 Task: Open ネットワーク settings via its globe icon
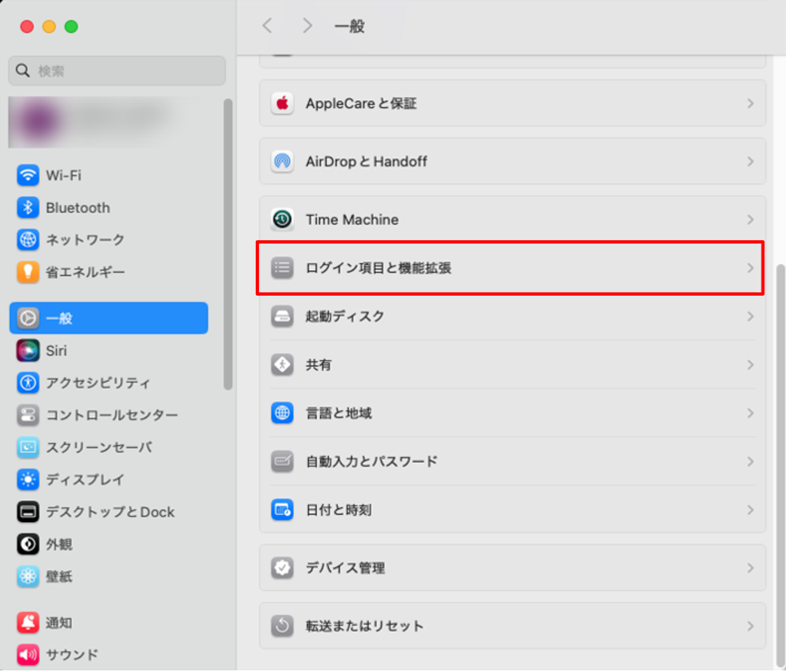24,239
